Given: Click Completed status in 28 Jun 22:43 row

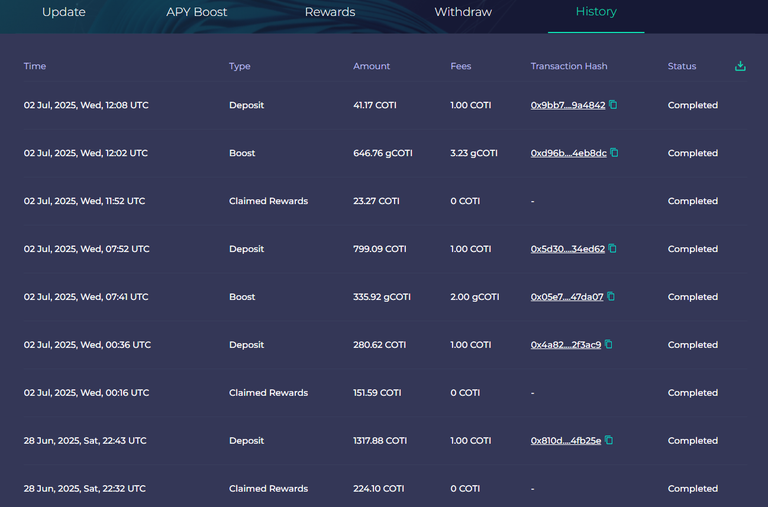Looking at the screenshot, I should pyautogui.click(x=693, y=441).
